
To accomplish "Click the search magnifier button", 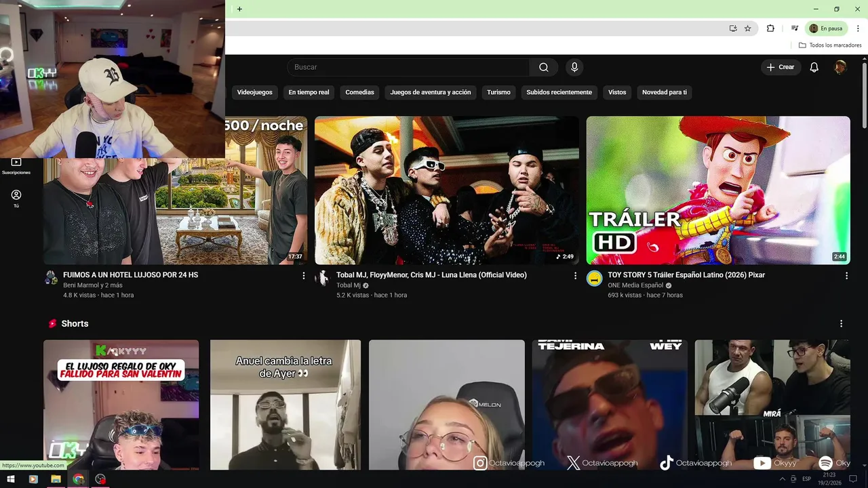I will point(543,67).
